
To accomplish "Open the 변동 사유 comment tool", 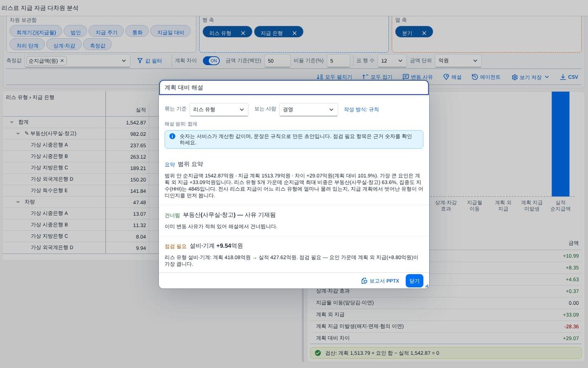I will 418,77.
